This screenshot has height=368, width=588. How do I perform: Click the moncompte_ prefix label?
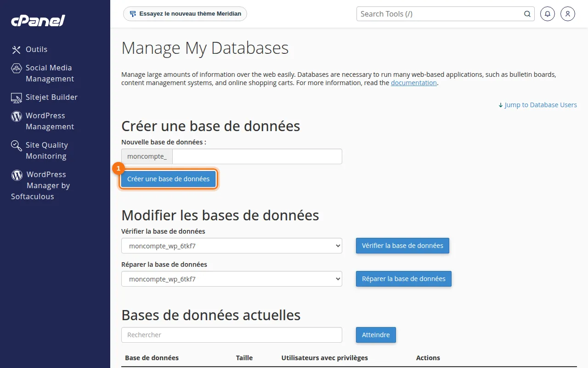[147, 156]
